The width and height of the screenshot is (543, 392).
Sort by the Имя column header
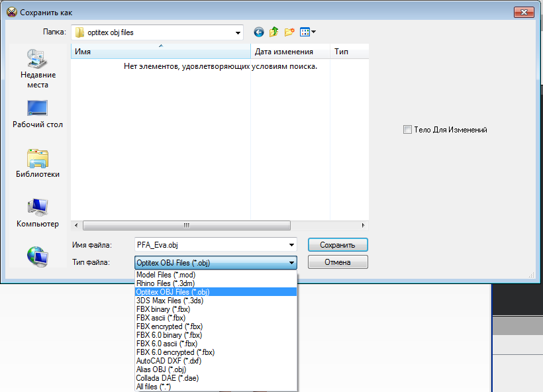161,52
